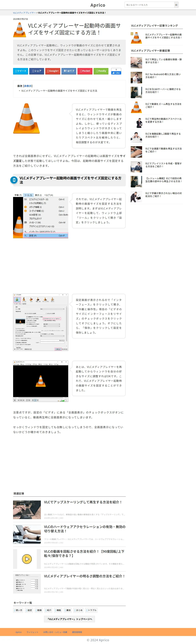
Task: Click the yellow play icon thumbnail
Action: 27,559
